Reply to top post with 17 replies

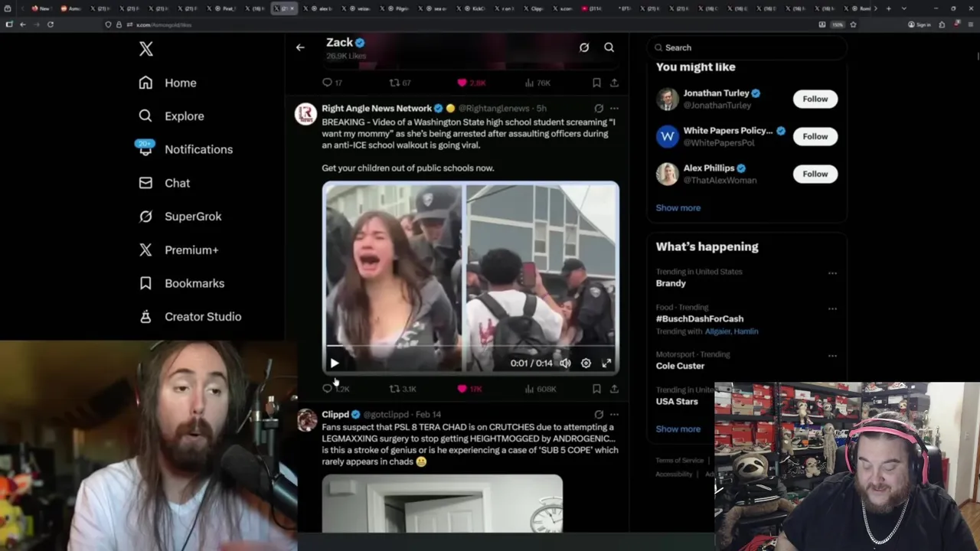click(x=332, y=83)
